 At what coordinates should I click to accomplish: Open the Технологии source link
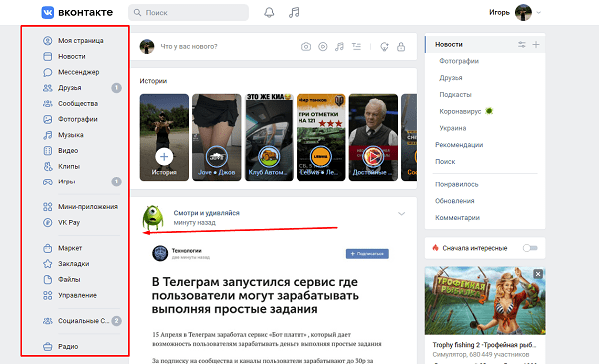[186, 250]
